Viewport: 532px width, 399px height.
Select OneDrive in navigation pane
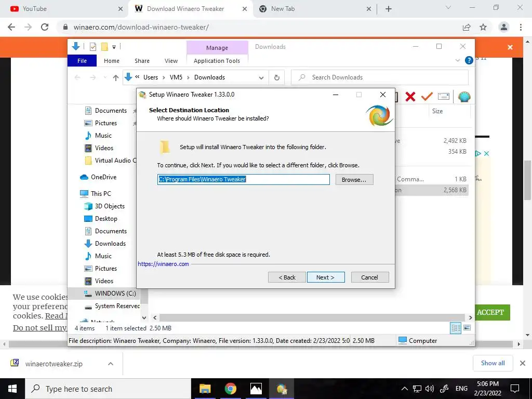pos(103,177)
